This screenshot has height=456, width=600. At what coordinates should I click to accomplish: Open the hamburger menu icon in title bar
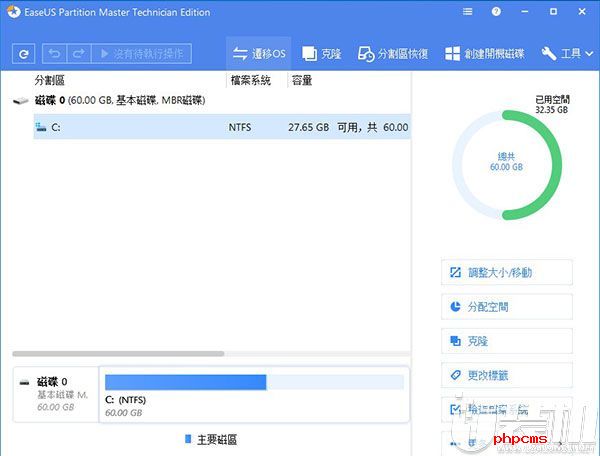(467, 12)
